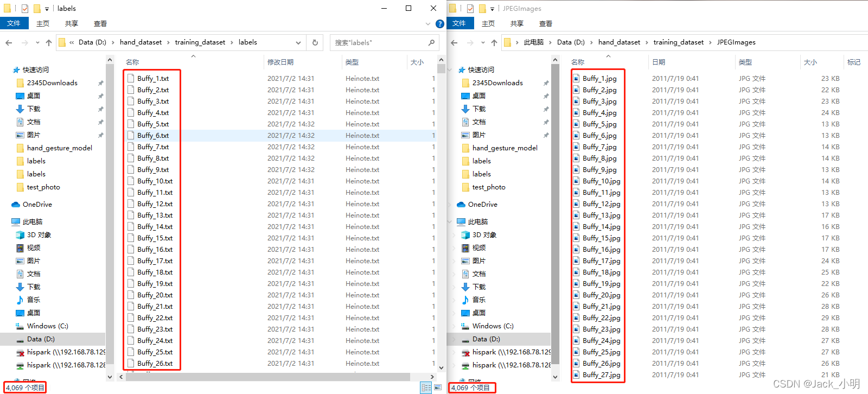Viewport: 868px width, 394px height.
Task: Select Buffy_13.txt in labels list
Action: tap(155, 215)
